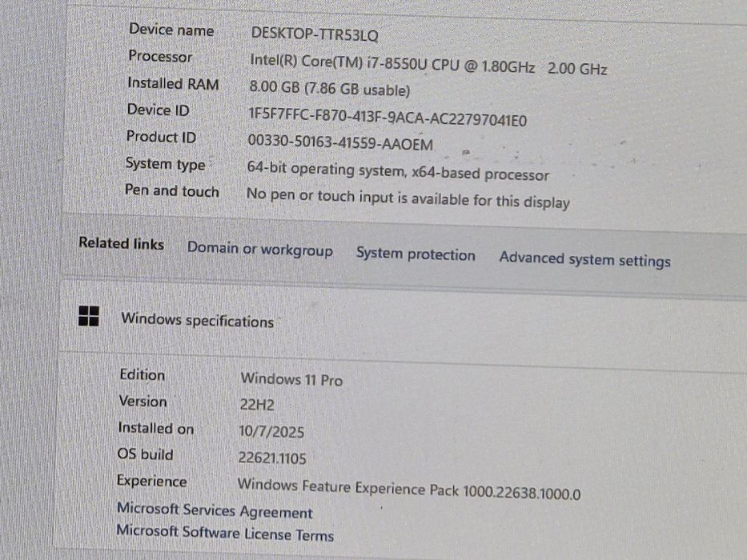This screenshot has height=560, width=747.
Task: Click device name value DESKTOP-TTR53LQ
Action: tap(315, 34)
